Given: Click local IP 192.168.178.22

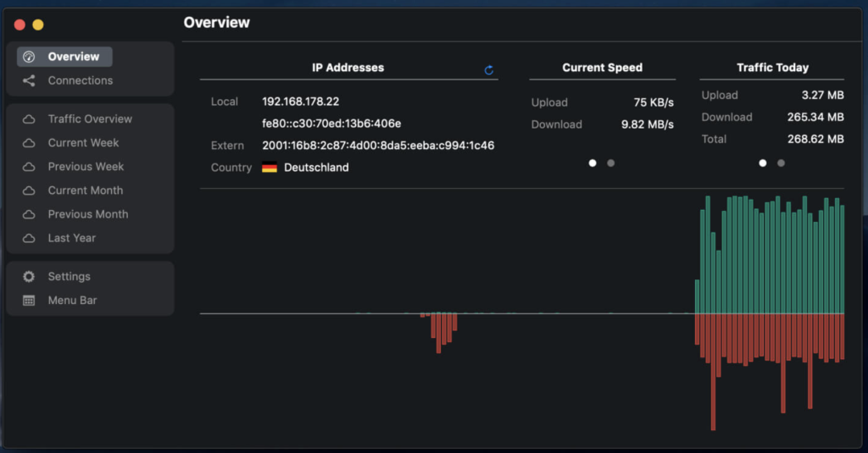Looking at the screenshot, I should pos(301,102).
